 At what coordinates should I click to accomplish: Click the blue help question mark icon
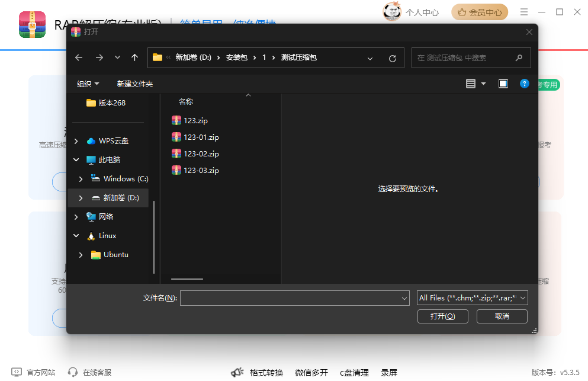[524, 84]
